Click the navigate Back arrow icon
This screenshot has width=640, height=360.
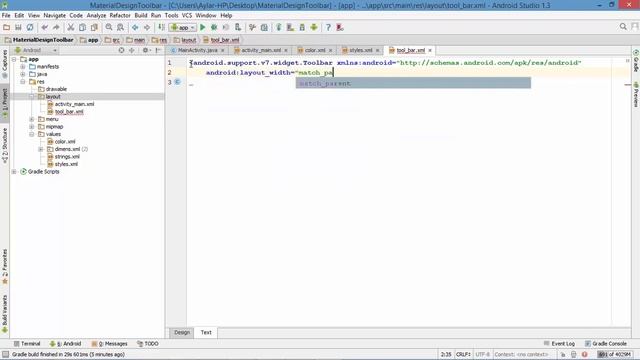135,27
